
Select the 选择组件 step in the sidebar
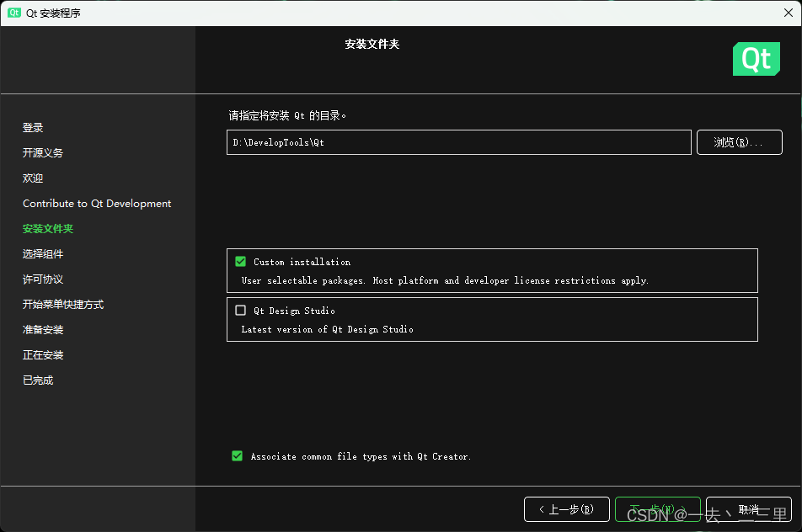tap(43, 254)
